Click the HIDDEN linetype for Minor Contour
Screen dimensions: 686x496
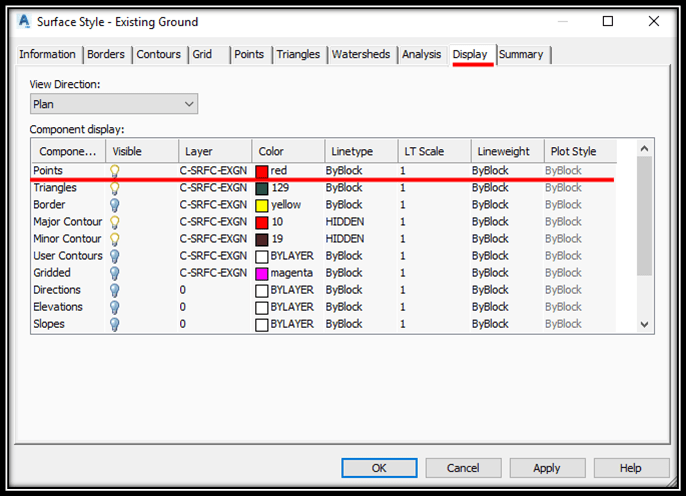(345, 239)
